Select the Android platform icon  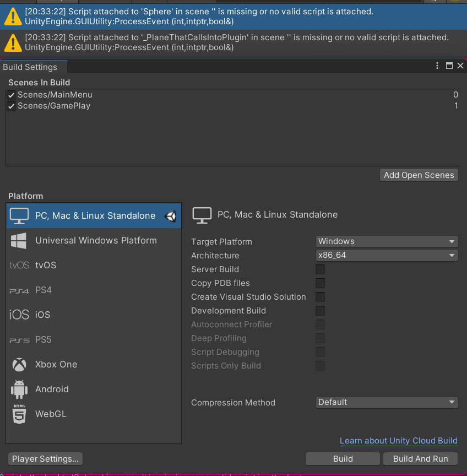[19, 389]
